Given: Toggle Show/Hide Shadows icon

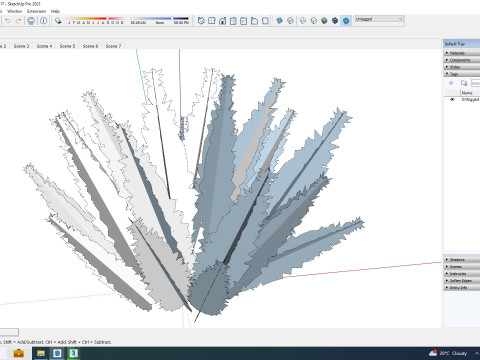Looking at the screenshot, I should 58,21.
